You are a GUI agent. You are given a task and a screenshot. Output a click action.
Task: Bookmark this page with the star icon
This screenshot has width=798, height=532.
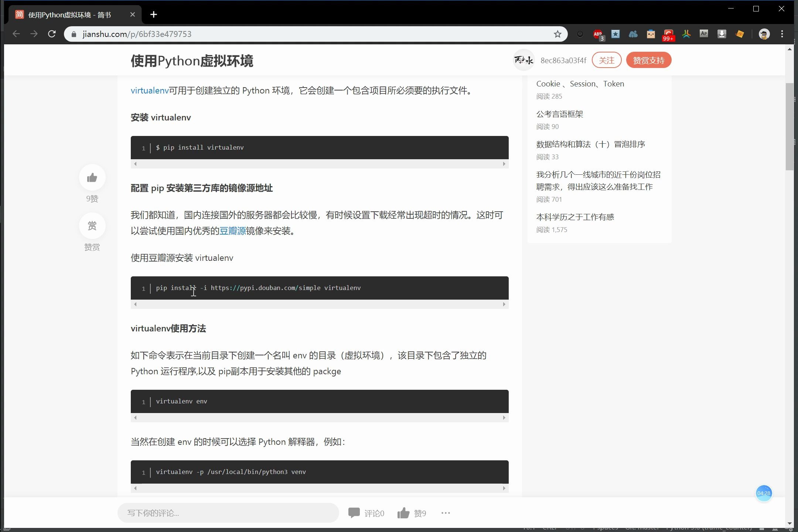tap(557, 34)
